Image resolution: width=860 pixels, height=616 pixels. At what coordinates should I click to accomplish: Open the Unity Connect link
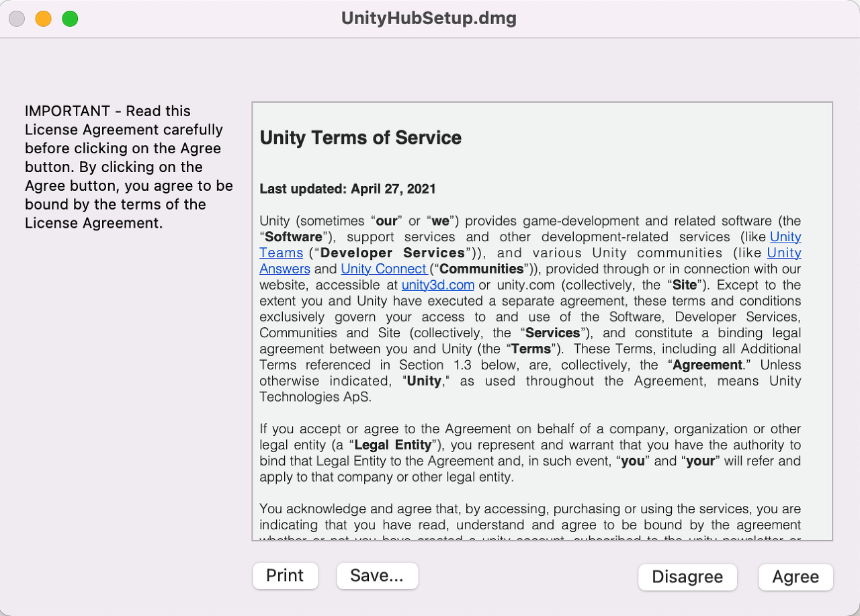tap(384, 269)
